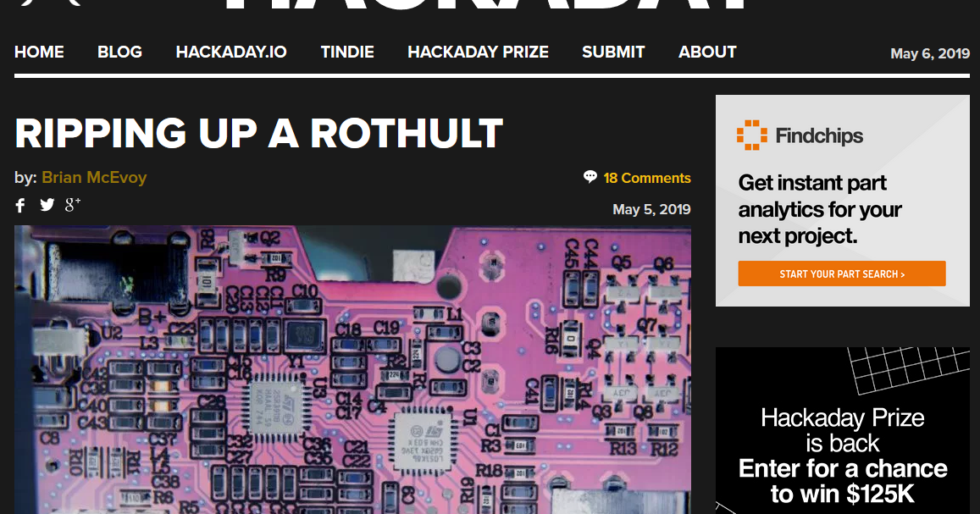Open the 18 Comments link
This screenshot has height=514, width=980.
point(647,178)
